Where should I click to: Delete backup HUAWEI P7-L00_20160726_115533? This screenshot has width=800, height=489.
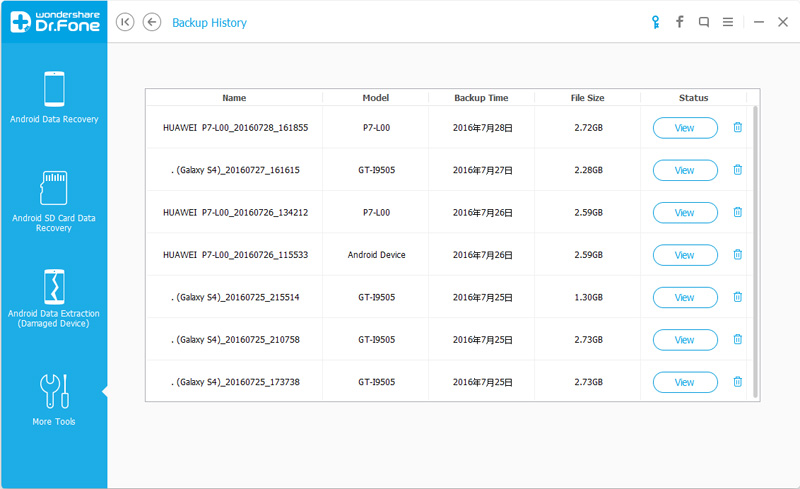[x=738, y=254]
